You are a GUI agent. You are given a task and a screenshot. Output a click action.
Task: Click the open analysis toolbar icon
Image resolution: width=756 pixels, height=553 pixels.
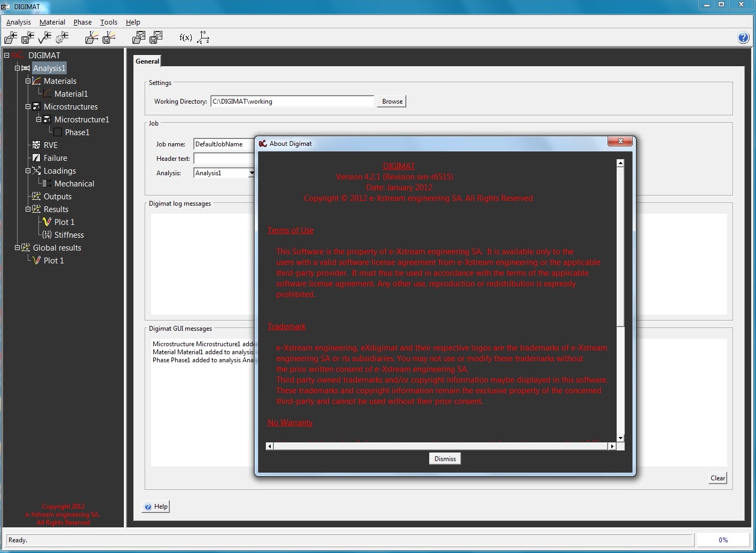click(11, 37)
